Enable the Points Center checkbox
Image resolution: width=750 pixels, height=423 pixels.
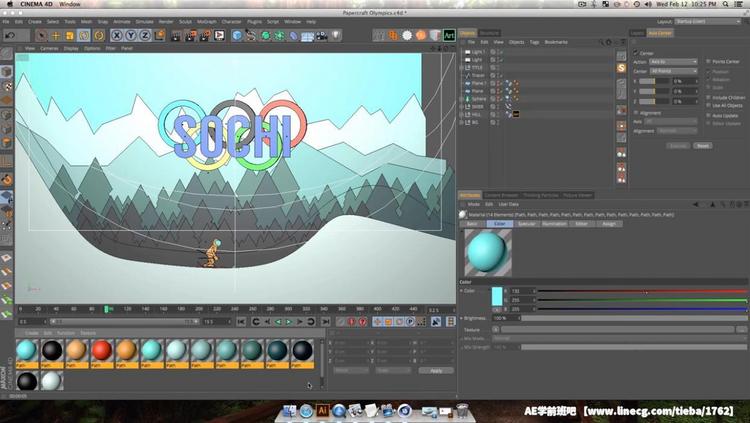708,62
